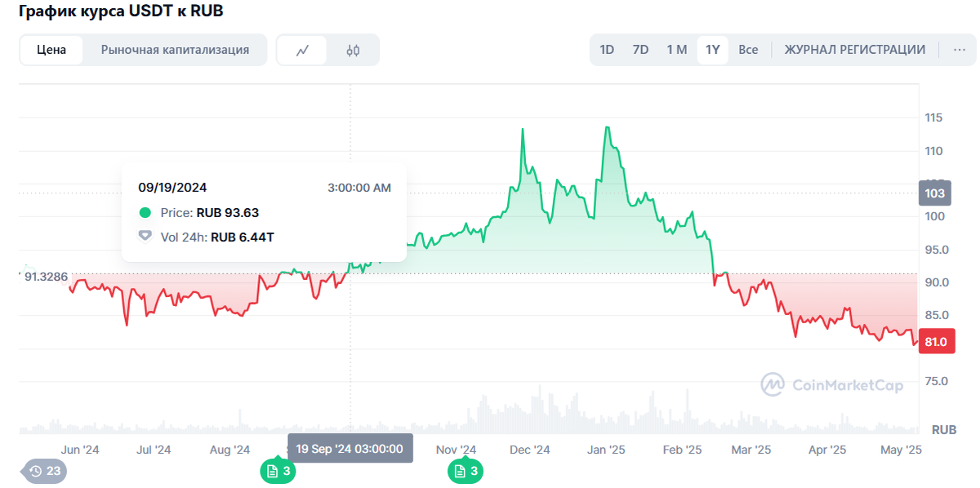Click the green document badge near Nov '24

(465, 471)
